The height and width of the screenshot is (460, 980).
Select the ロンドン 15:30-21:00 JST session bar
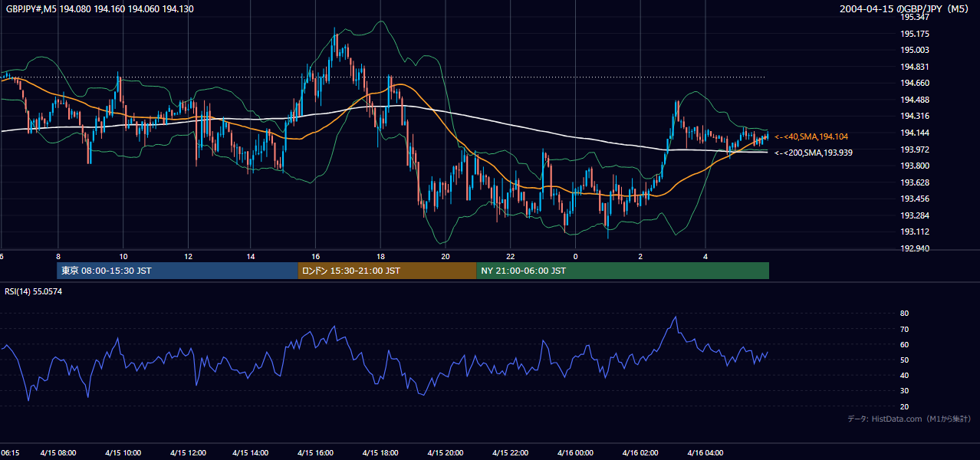coord(387,271)
